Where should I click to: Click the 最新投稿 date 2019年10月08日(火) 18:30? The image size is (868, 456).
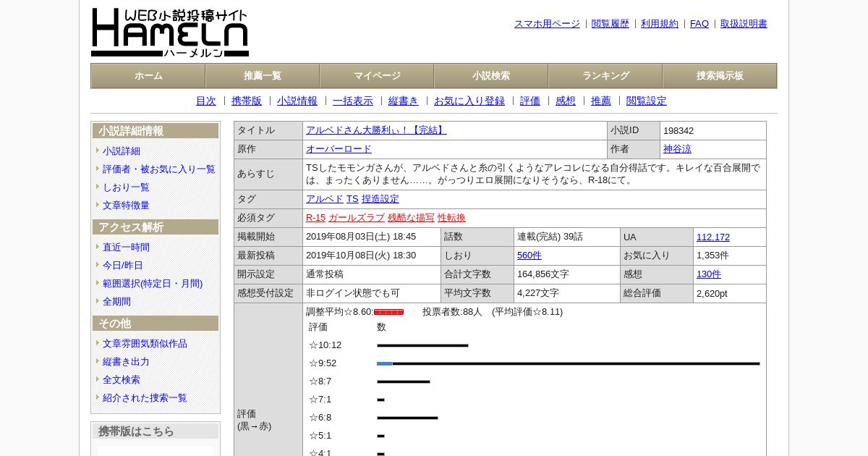pos(361,256)
